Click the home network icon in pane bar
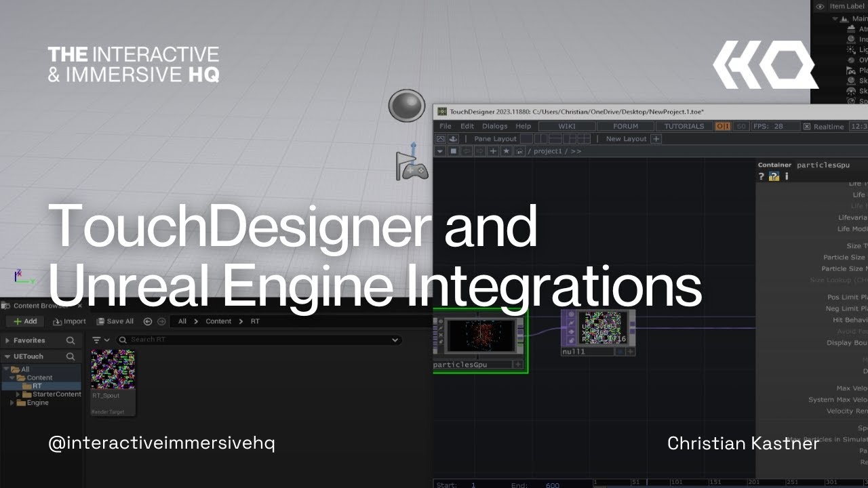The image size is (868, 488). [519, 151]
